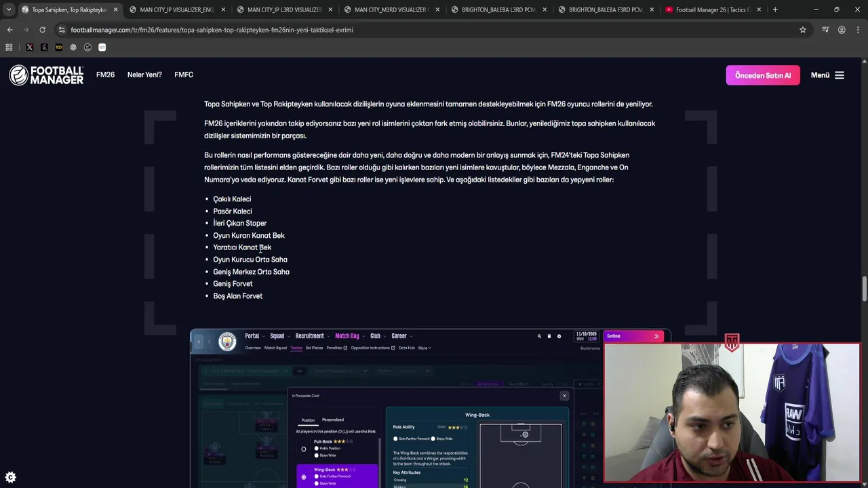Image resolution: width=868 pixels, height=488 pixels.
Task: Click the FM settings gear icon
Action: coord(559,336)
